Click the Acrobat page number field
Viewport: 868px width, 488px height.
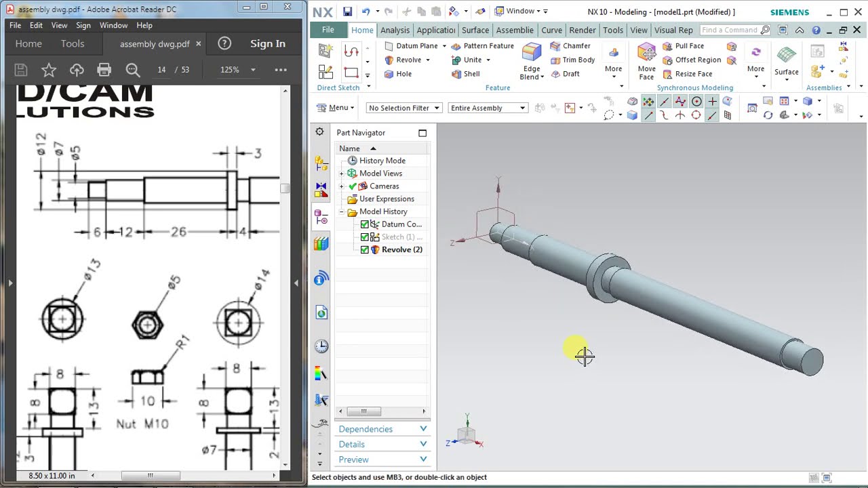tap(161, 70)
